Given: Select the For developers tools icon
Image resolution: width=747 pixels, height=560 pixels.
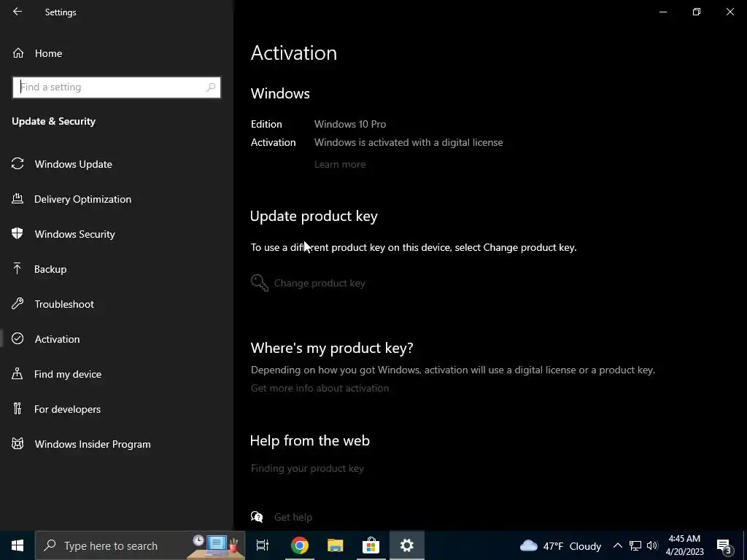Looking at the screenshot, I should [18, 408].
